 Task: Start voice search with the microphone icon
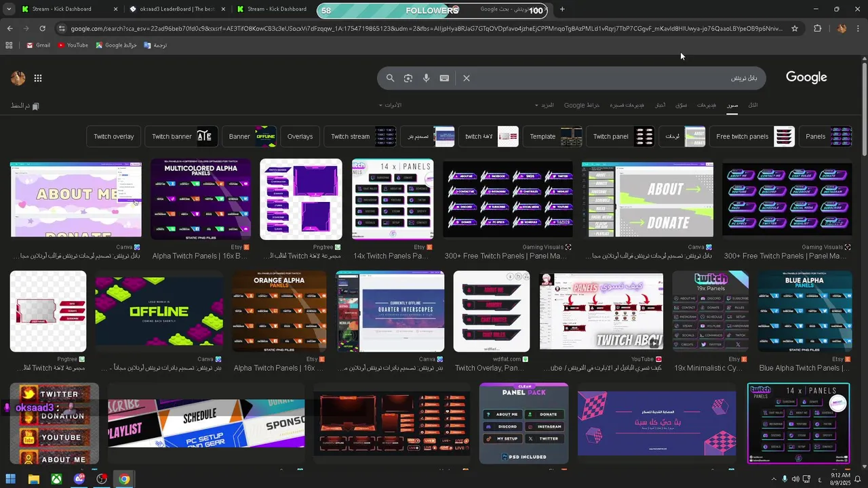(427, 78)
